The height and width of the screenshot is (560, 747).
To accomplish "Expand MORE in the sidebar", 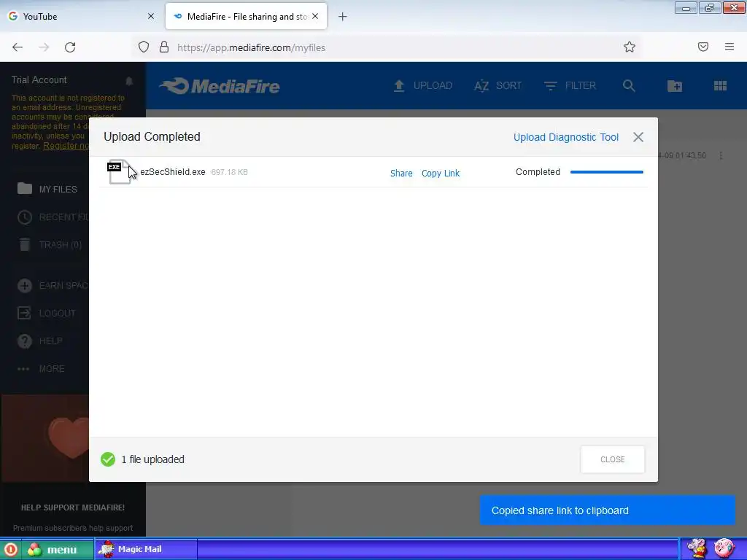I will point(41,368).
